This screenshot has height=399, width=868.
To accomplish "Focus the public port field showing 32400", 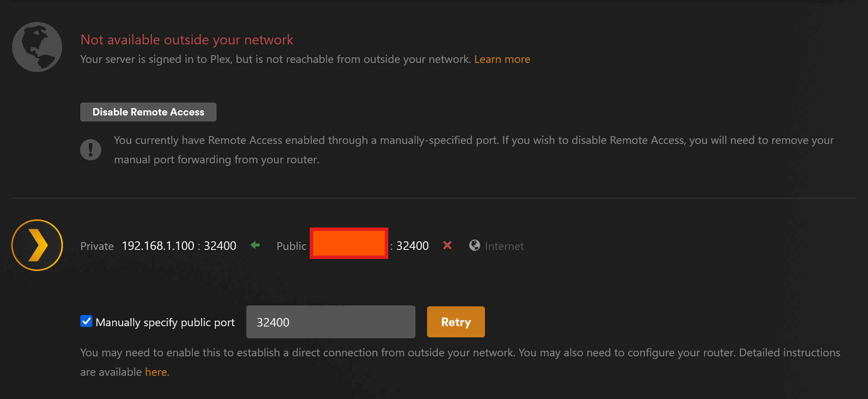I will tap(330, 322).
